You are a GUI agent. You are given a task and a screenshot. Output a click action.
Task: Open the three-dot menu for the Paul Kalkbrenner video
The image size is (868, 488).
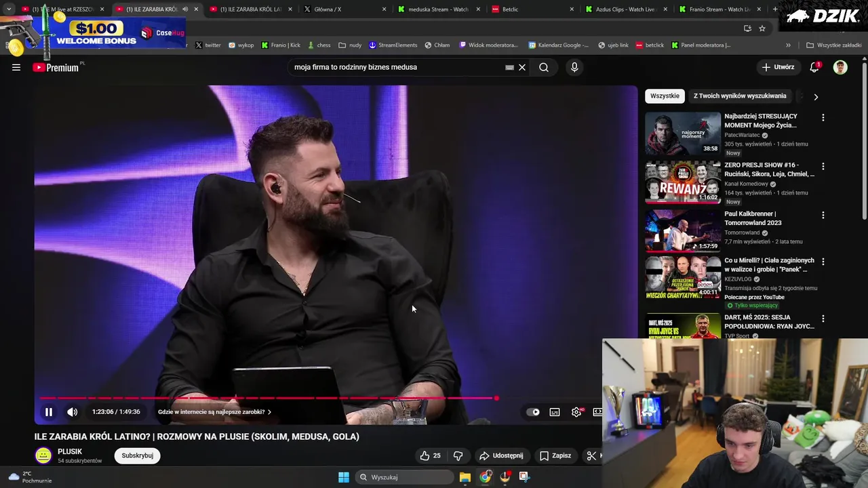pyautogui.click(x=823, y=216)
